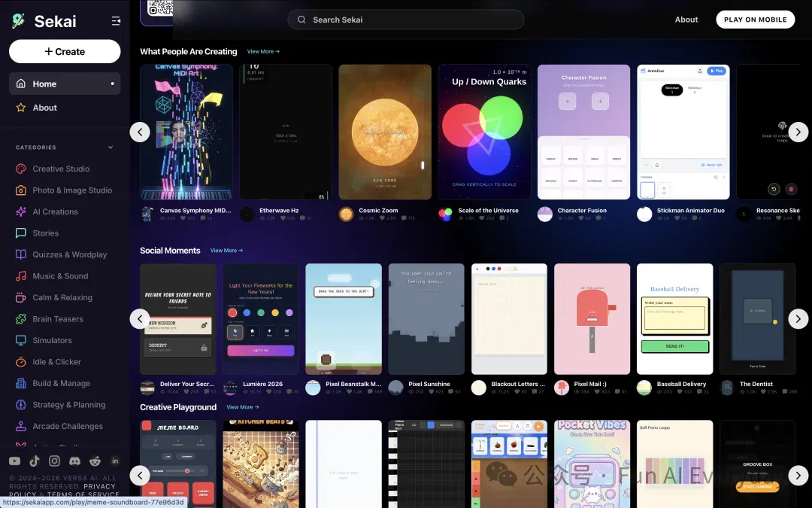Click the Search Sekai input field
Viewport: 812px width, 508px height.
click(x=405, y=20)
